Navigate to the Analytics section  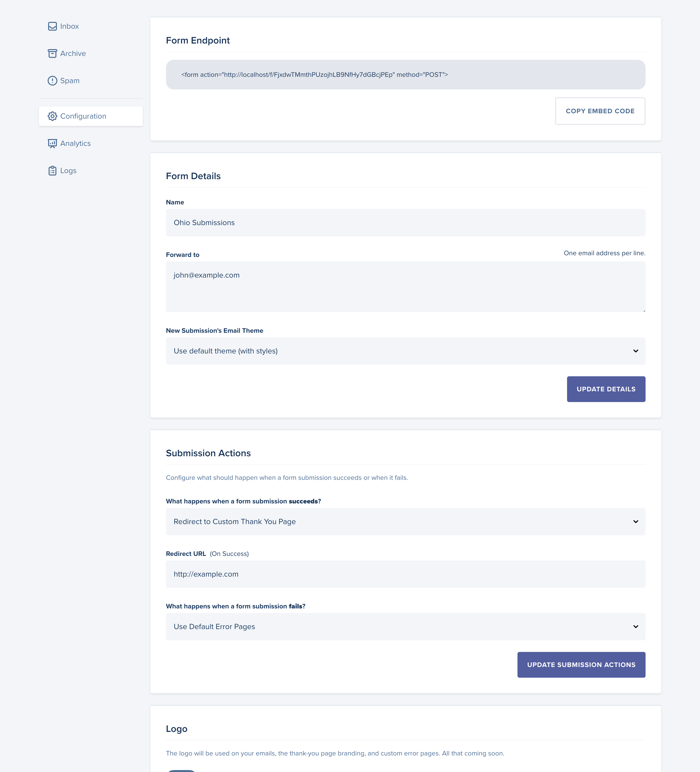pos(75,143)
